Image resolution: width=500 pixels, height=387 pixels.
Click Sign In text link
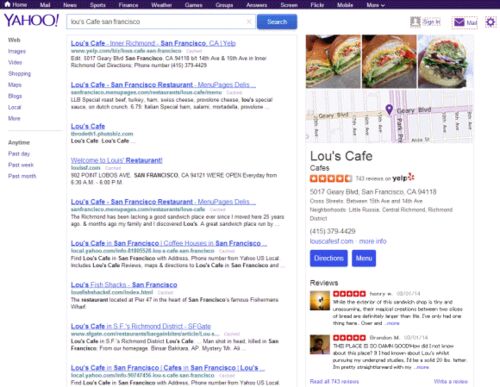(431, 22)
